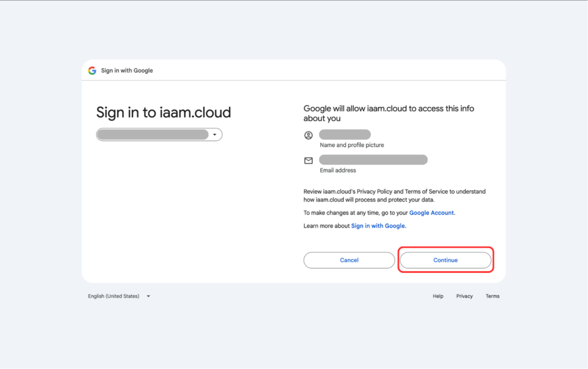Click the Name and profile picture label
Viewport: 588px width, 369px height.
[x=352, y=145]
